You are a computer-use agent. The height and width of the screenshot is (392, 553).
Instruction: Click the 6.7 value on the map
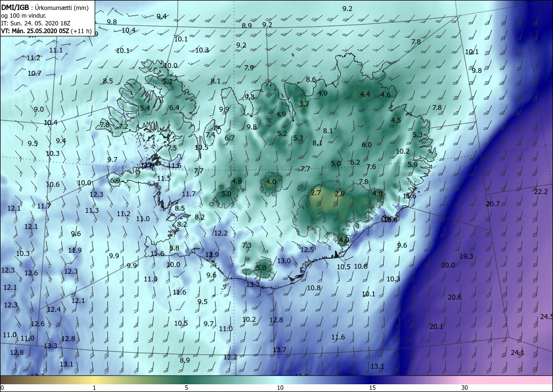tap(229, 138)
